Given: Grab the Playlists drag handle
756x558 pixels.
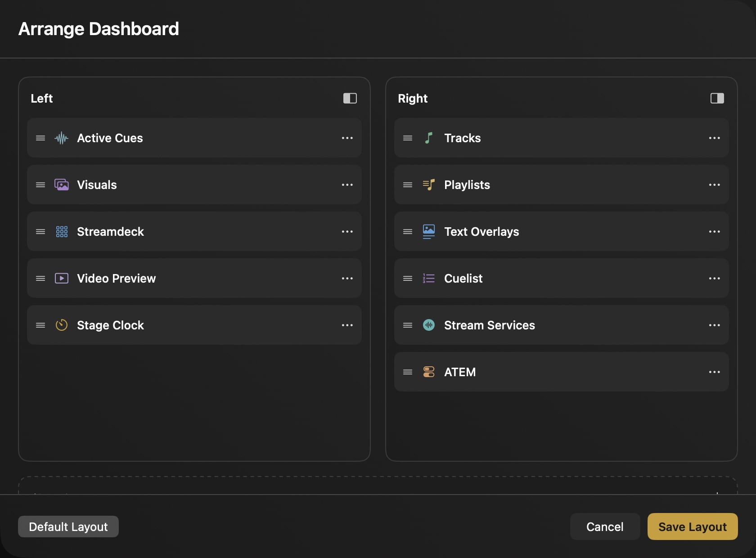Looking at the screenshot, I should (x=408, y=185).
